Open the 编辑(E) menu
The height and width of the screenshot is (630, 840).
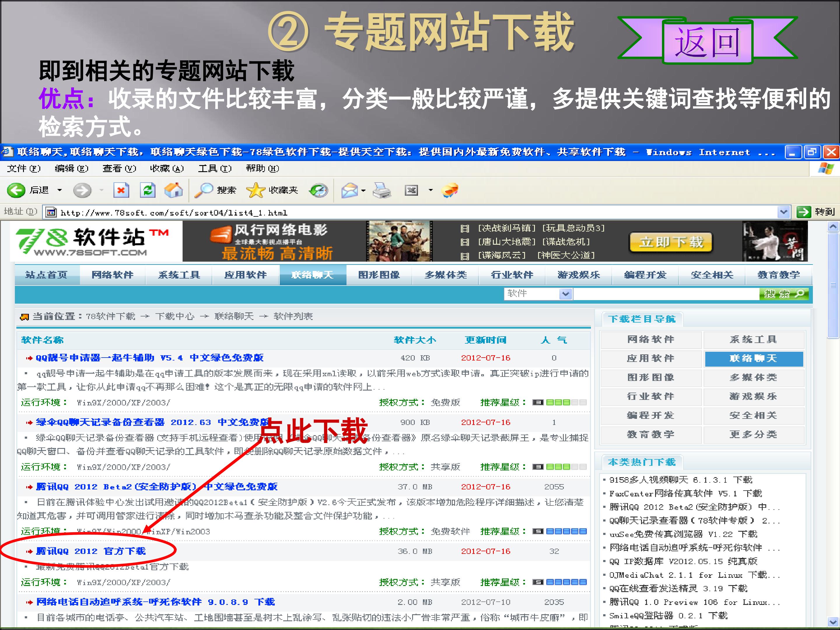click(71, 168)
